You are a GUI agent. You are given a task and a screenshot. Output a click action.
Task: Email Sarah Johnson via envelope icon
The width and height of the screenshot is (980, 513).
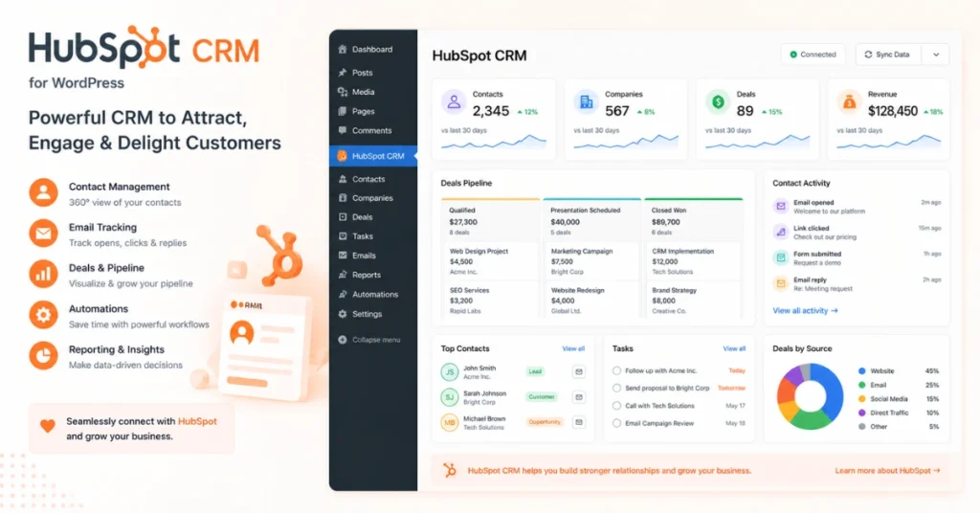click(579, 397)
